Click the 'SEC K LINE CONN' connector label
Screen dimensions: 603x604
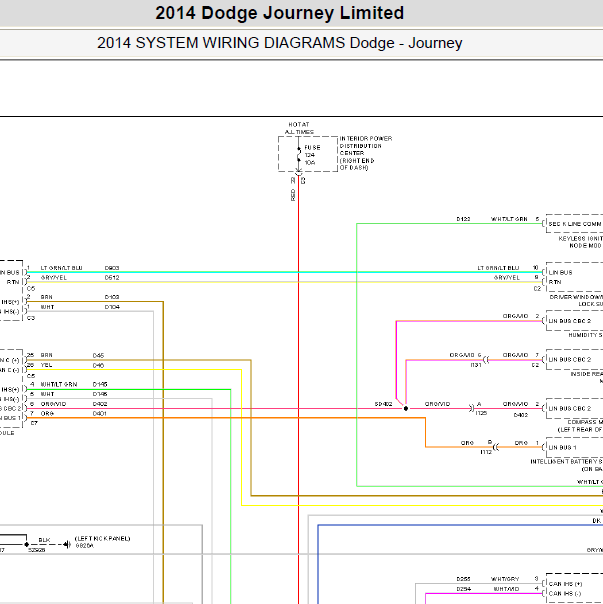575,224
